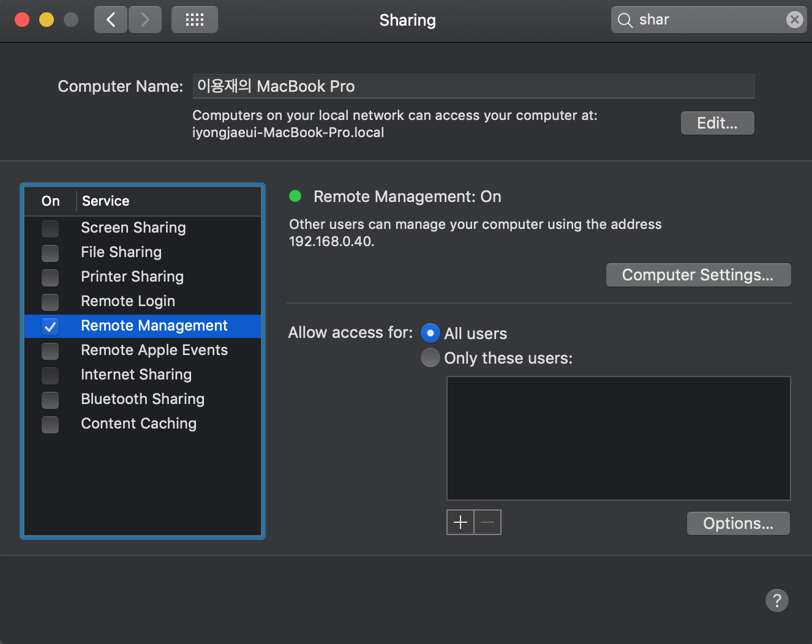Enable Content Caching checkbox
This screenshot has height=644, width=812.
[x=50, y=424]
